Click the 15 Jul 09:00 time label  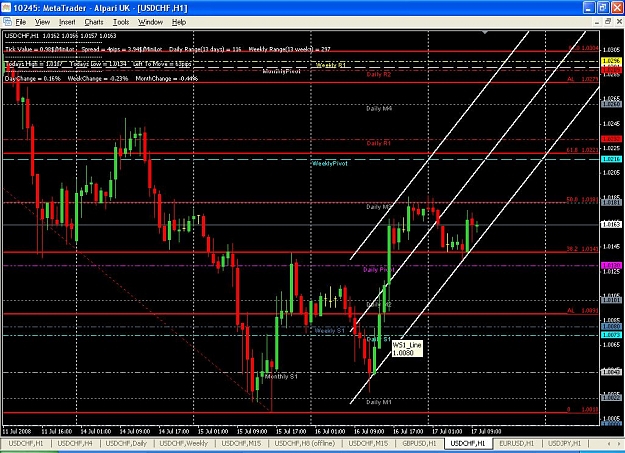coord(252,431)
